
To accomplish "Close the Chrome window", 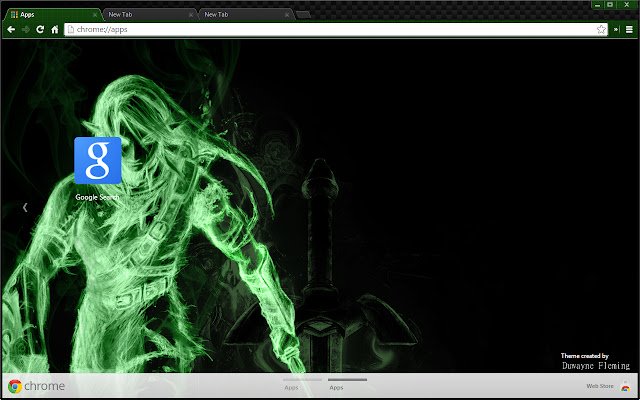I will pos(627,4).
